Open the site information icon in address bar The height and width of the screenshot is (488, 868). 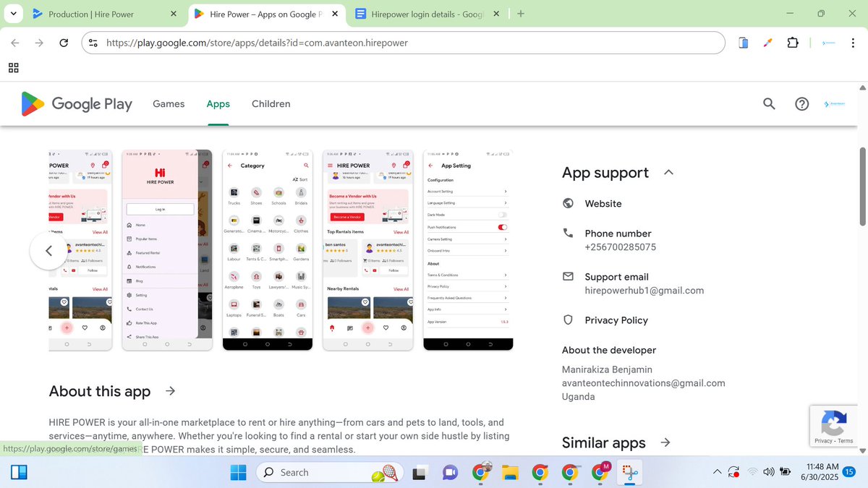click(93, 43)
